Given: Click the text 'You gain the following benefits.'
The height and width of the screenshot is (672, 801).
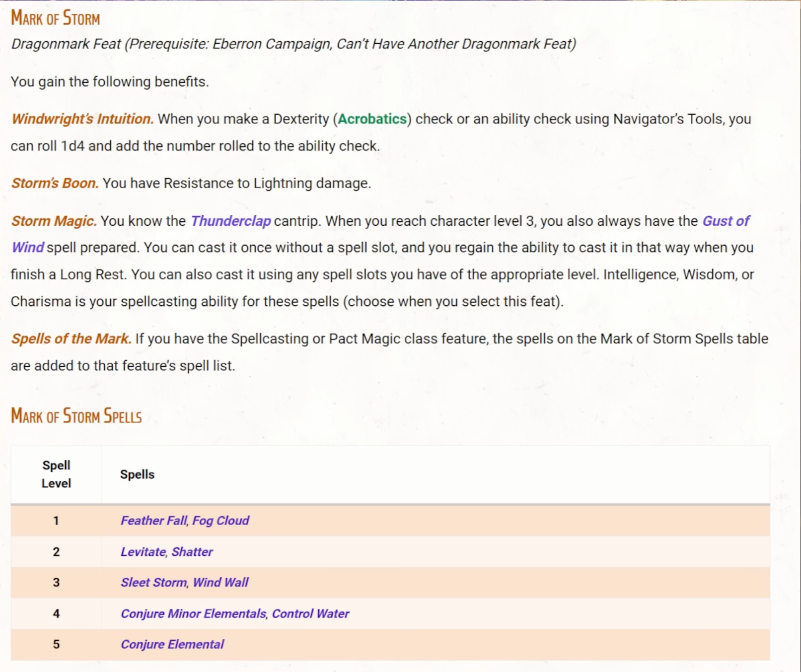Looking at the screenshot, I should 110,81.
